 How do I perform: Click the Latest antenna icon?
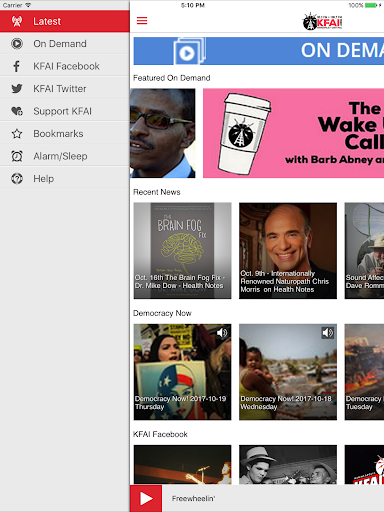point(17,21)
